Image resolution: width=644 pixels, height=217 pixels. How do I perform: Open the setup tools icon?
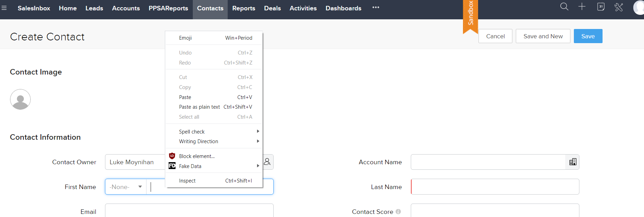[x=619, y=7]
